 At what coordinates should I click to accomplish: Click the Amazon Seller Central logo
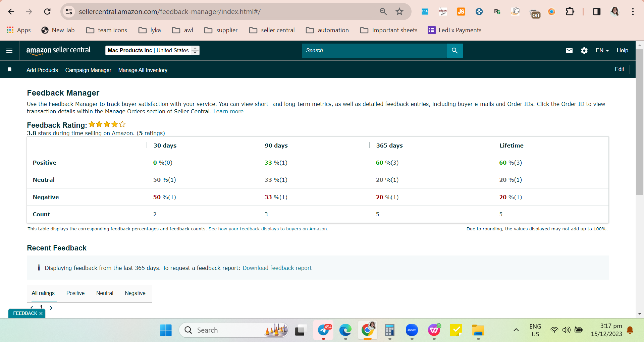coord(58,50)
